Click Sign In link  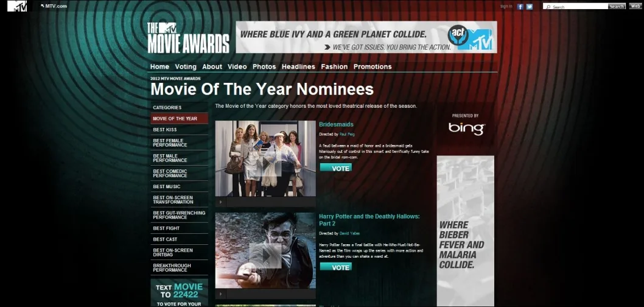click(x=506, y=7)
